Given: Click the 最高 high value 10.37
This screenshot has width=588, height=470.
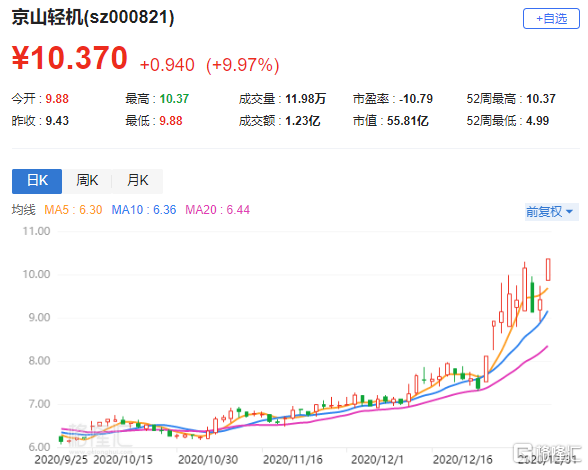Looking at the screenshot, I should [x=174, y=99].
